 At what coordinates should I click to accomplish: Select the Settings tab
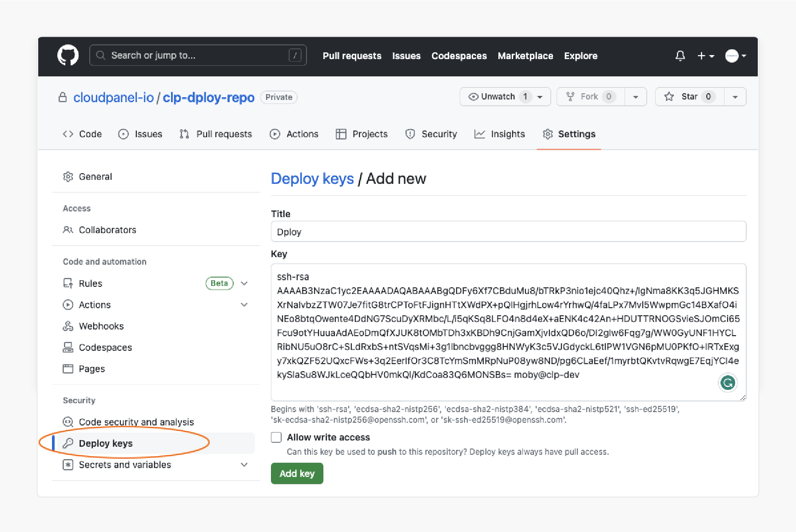569,134
